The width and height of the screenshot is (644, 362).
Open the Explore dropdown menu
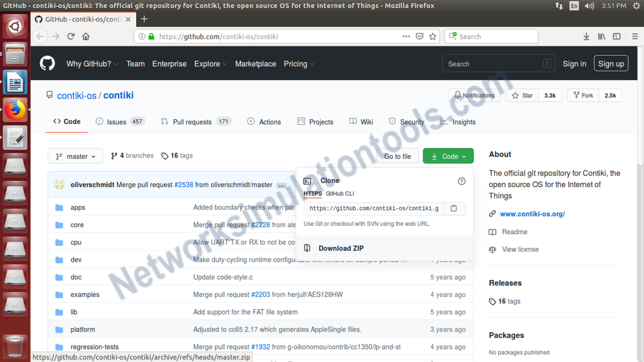pyautogui.click(x=210, y=64)
